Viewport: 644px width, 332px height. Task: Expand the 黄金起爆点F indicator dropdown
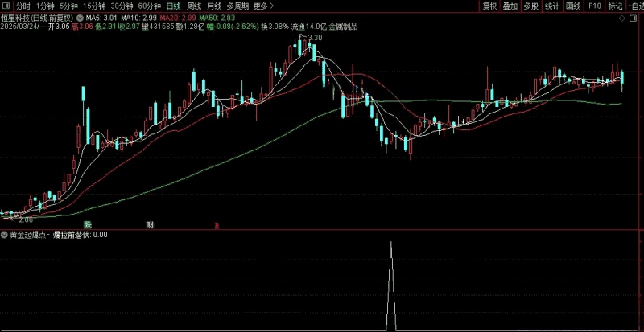(5, 235)
